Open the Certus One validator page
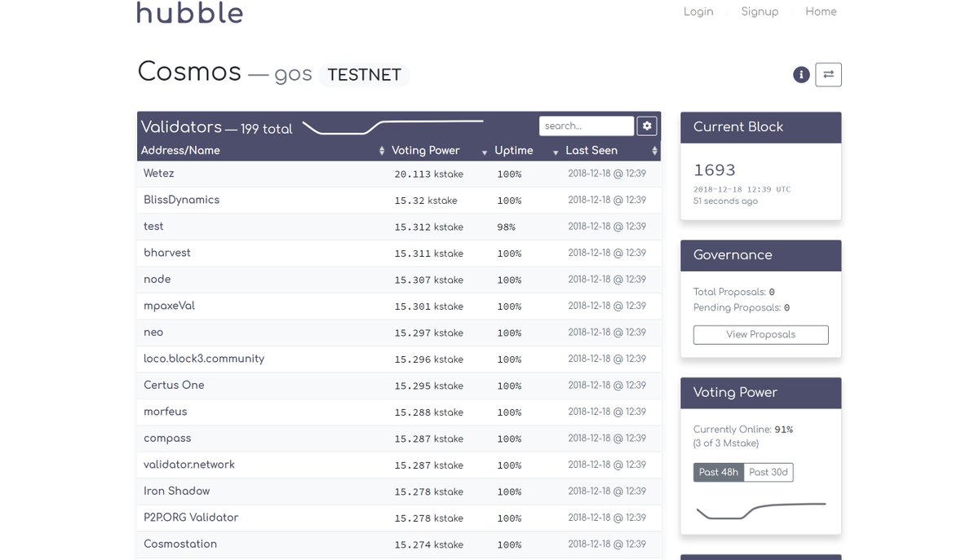979x560 pixels. [174, 385]
